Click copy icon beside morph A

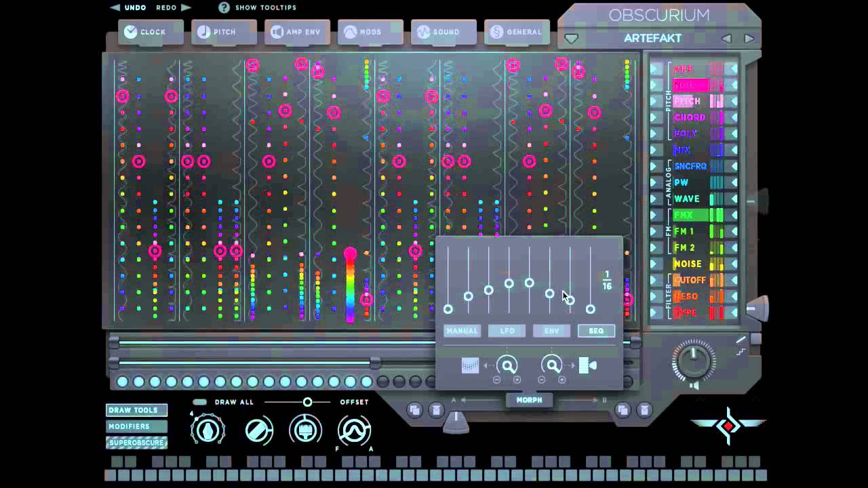point(414,409)
